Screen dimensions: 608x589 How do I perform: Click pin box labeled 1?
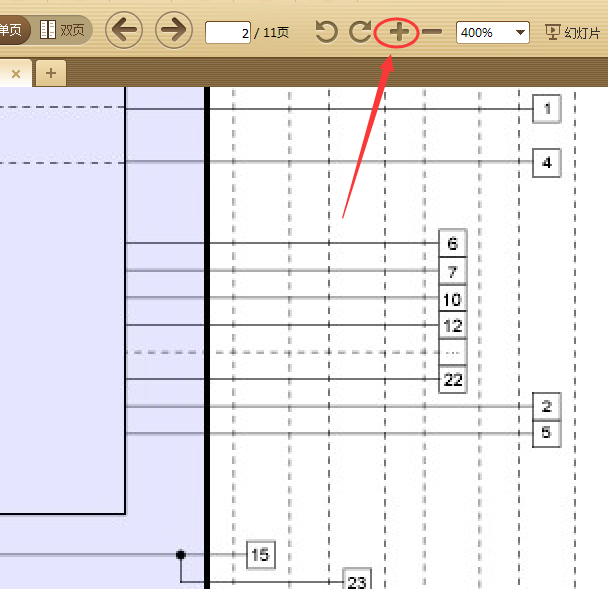pyautogui.click(x=547, y=109)
